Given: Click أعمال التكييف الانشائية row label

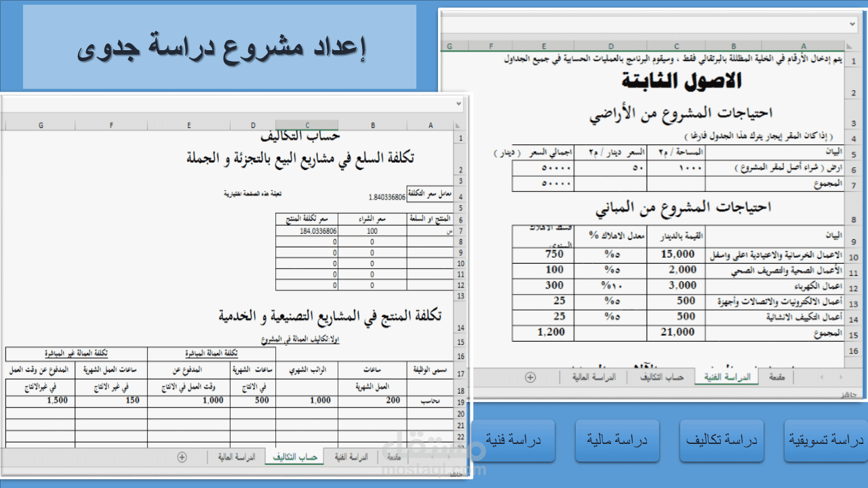Looking at the screenshot, I should coord(775,317).
